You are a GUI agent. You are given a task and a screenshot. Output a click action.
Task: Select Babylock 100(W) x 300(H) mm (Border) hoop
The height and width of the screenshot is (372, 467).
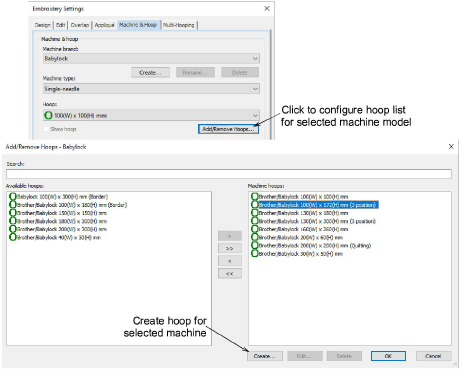63,197
